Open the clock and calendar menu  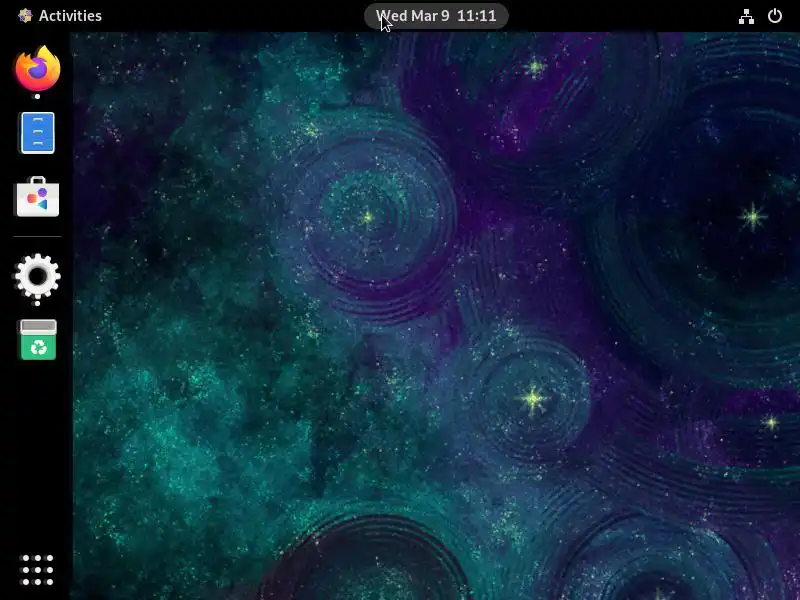[436, 16]
